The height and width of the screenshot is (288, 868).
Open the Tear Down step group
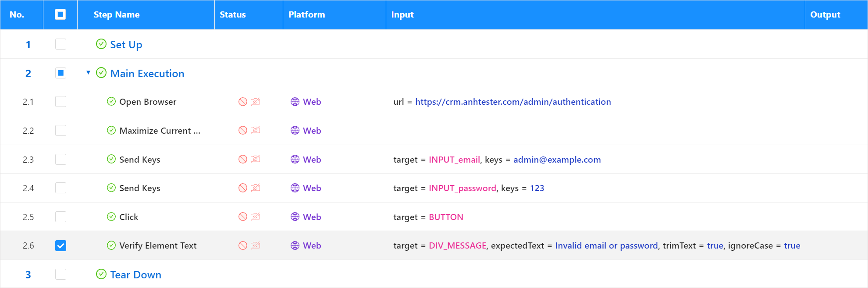point(136,275)
